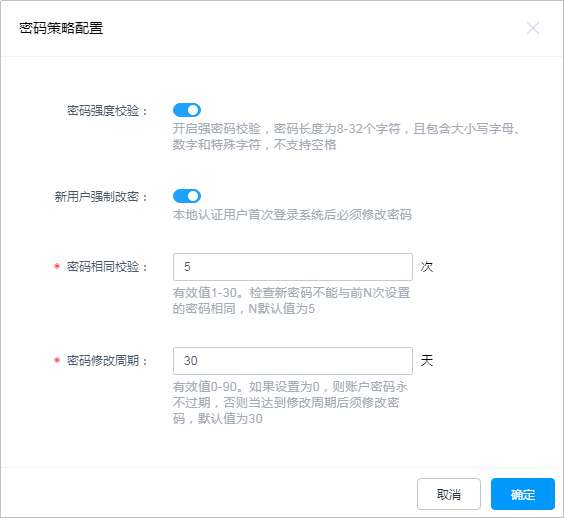Click the 天 unit after the period field
This screenshot has width=564, height=518.
point(427,360)
